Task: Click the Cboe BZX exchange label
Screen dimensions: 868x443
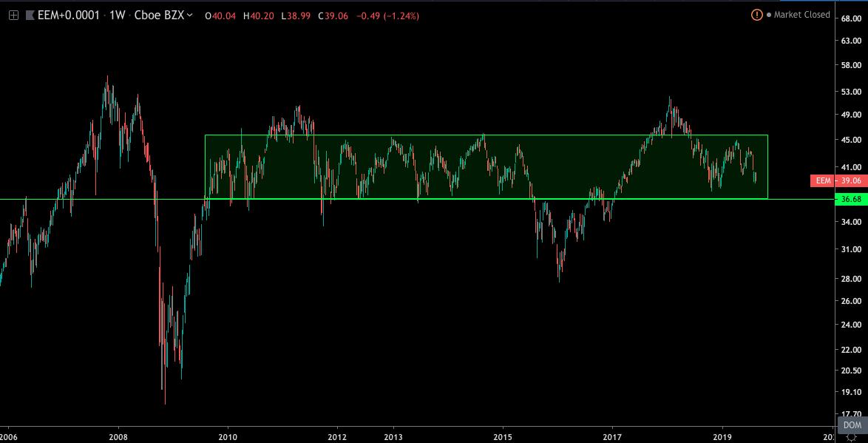Action: coord(160,16)
